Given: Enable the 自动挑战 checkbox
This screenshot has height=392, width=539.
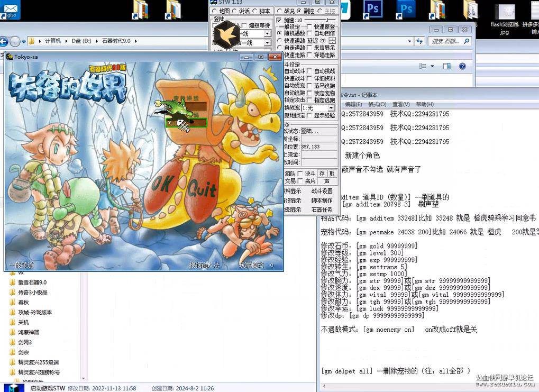Looking at the screenshot, I should [309, 71].
